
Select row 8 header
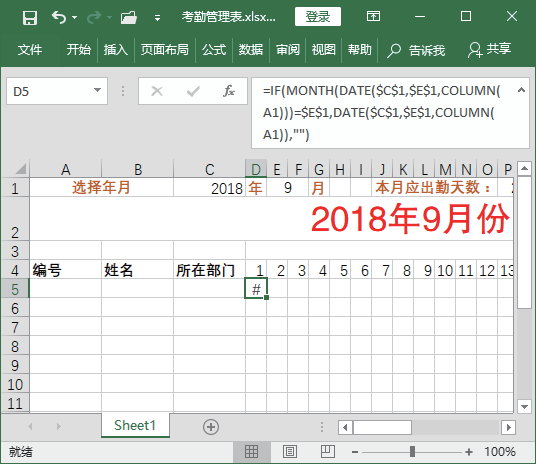[15, 346]
